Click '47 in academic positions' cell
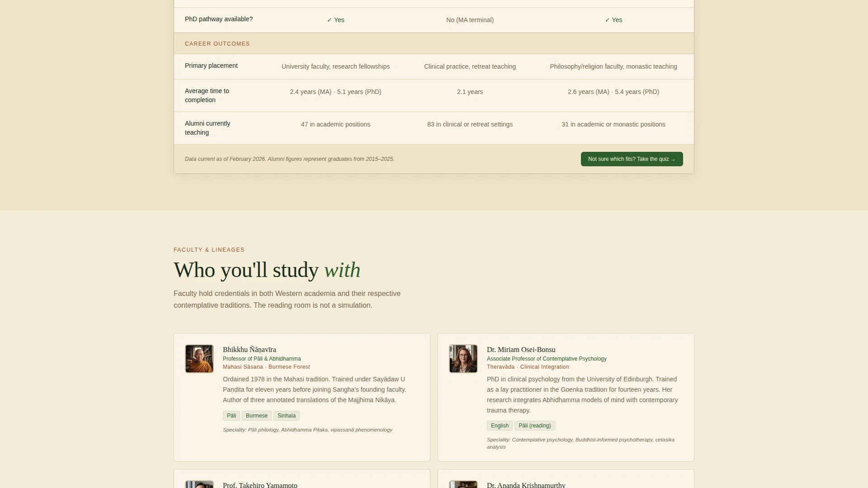This screenshot has height=488, width=868. coord(335,124)
